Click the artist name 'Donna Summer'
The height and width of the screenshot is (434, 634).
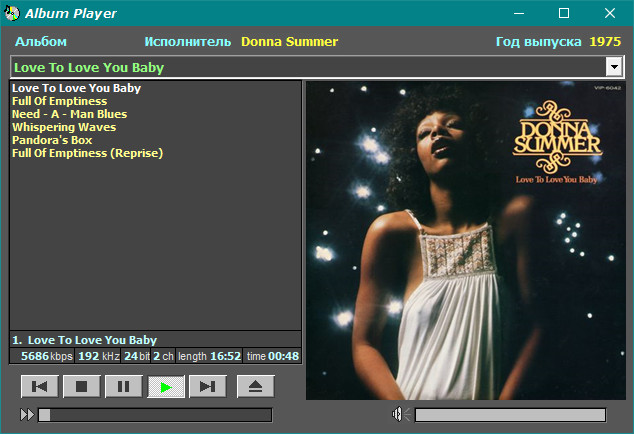(290, 42)
